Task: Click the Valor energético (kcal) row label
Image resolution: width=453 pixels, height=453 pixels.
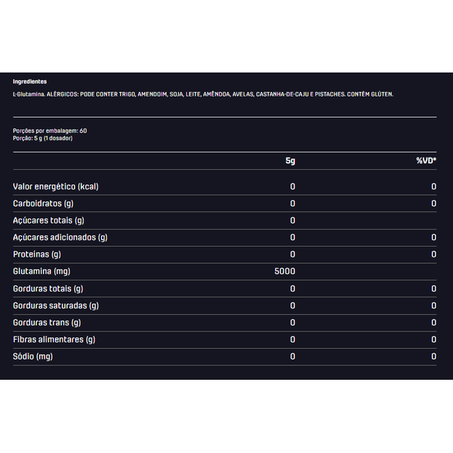Action: pyautogui.click(x=56, y=187)
